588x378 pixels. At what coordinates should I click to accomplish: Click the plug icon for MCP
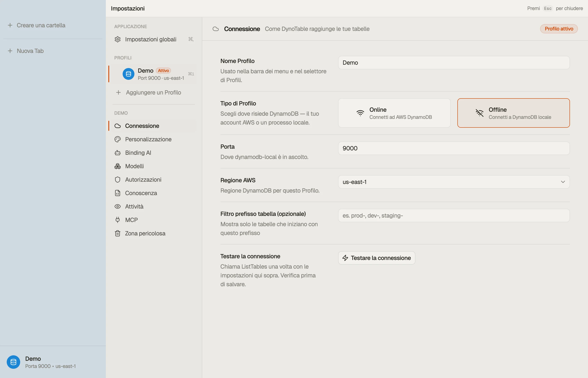coord(118,220)
